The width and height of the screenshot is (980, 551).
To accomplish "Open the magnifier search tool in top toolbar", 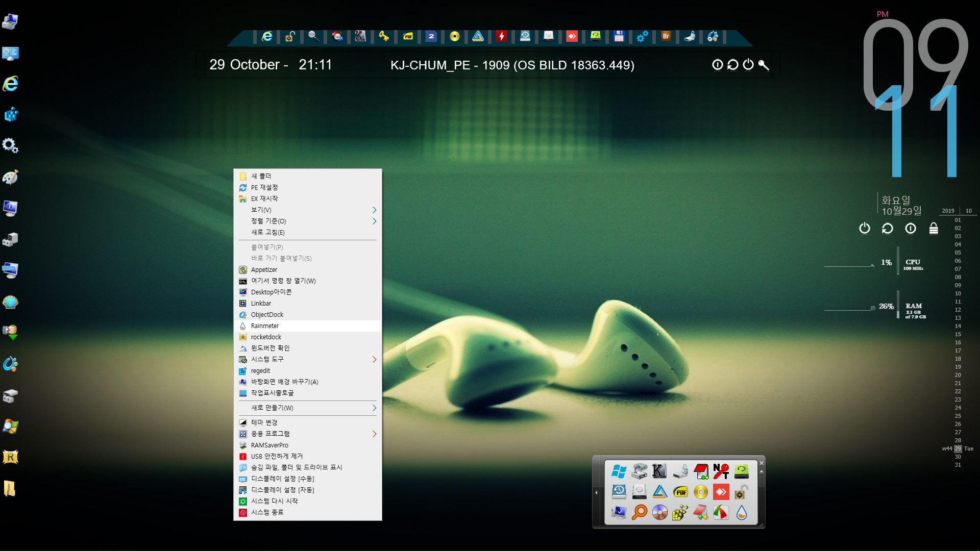I will coord(313,36).
